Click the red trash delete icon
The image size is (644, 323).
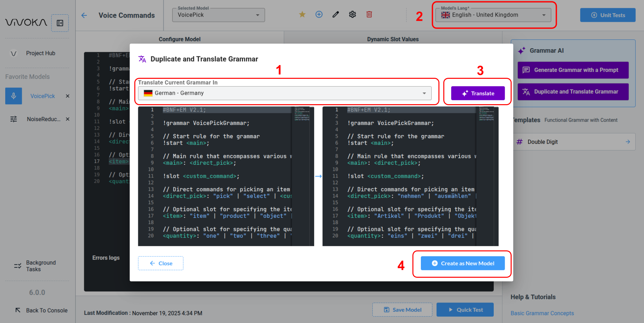(369, 14)
